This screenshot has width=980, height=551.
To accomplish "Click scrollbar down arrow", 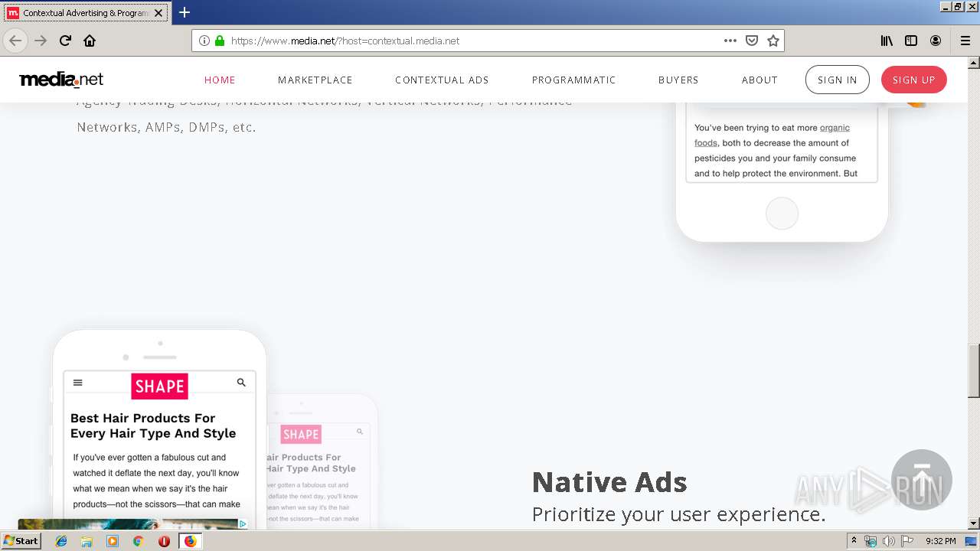I will point(974,523).
